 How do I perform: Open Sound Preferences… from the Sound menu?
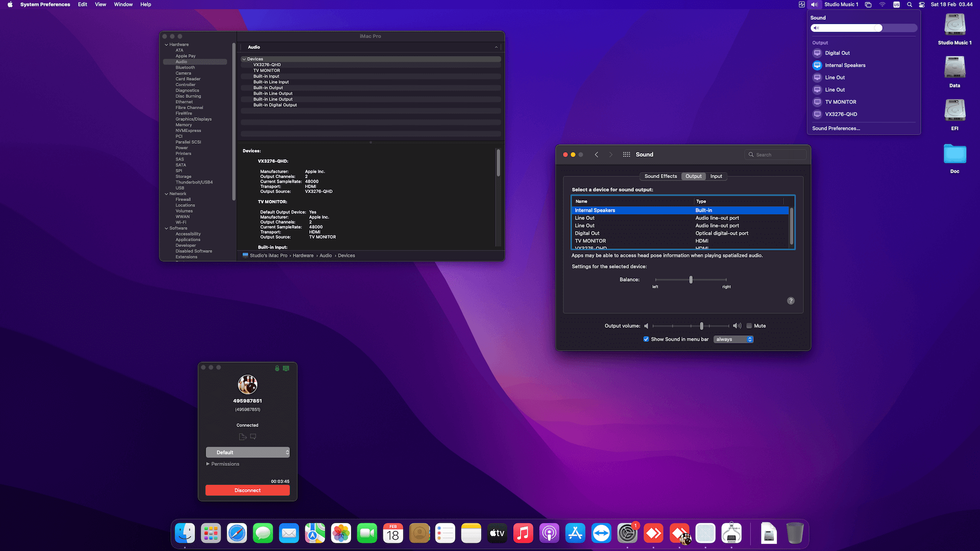836,129
